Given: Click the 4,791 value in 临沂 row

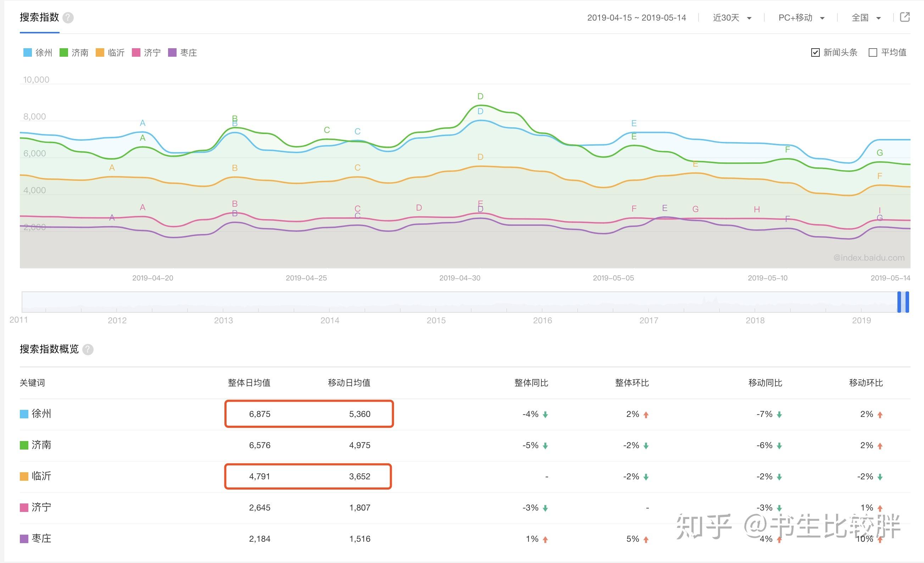Looking at the screenshot, I should coord(260,476).
